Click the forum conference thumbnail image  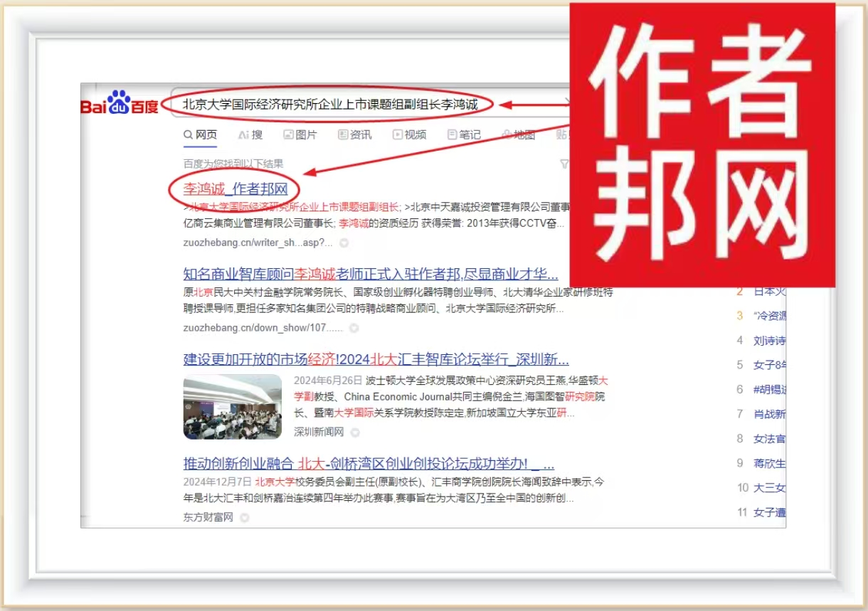[x=233, y=407]
